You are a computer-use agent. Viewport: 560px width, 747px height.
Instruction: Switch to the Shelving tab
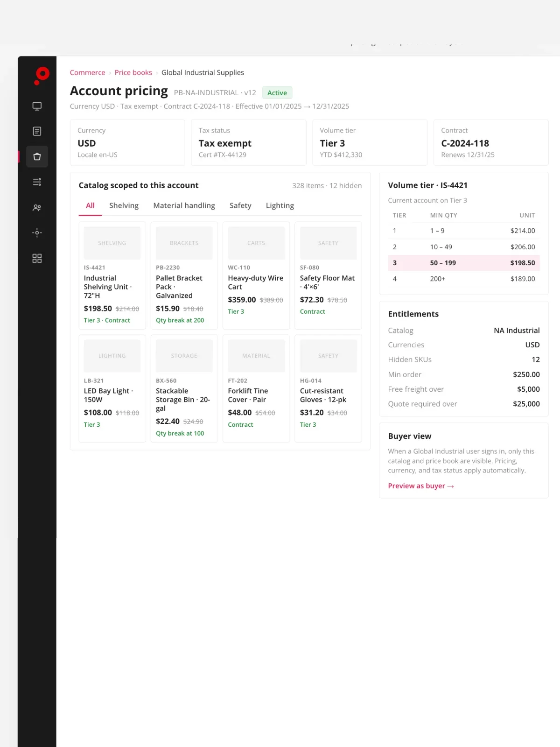[124, 205]
